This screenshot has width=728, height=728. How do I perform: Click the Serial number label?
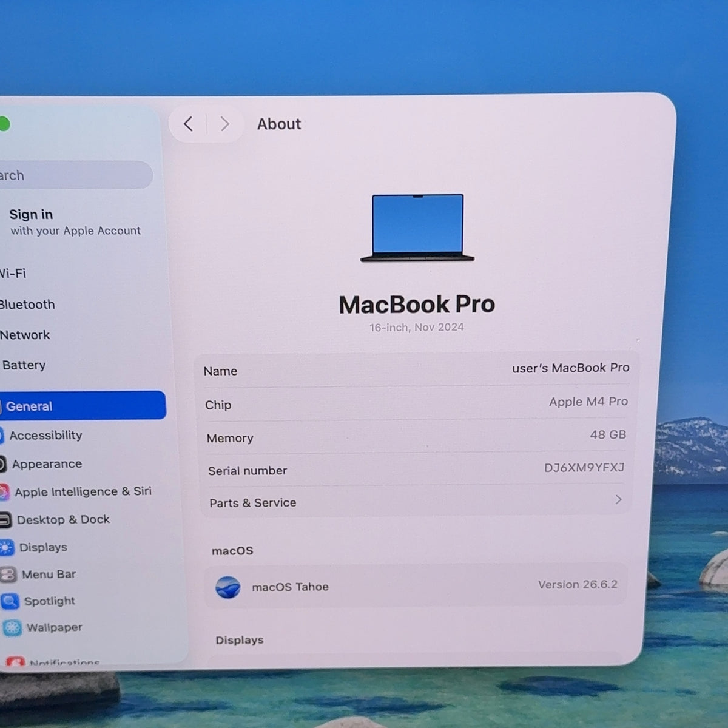[x=248, y=470]
